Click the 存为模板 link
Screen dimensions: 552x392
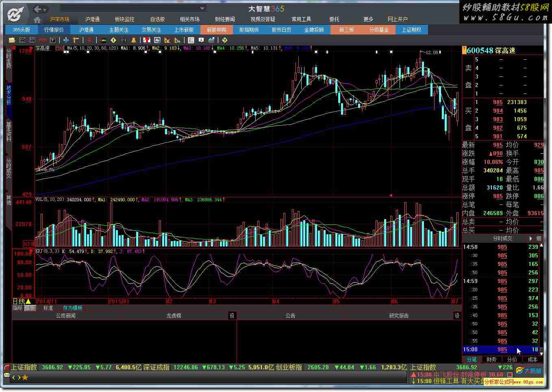[x=73, y=308]
